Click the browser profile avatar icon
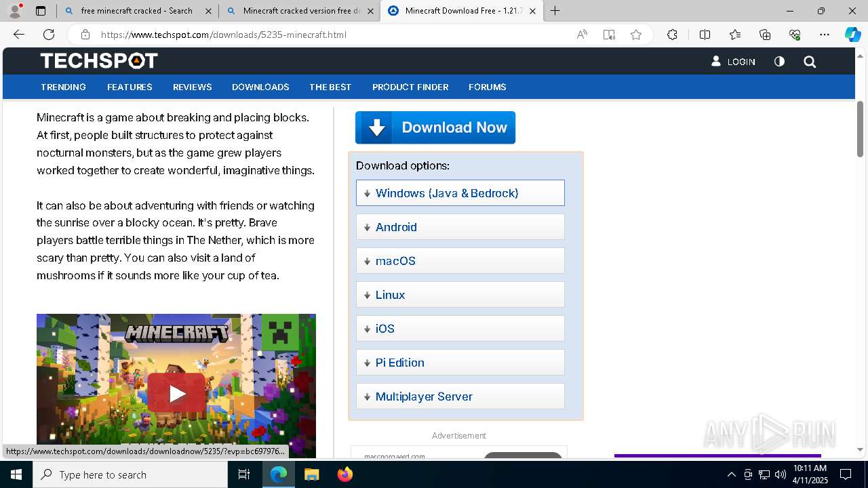868x488 pixels. (x=15, y=11)
